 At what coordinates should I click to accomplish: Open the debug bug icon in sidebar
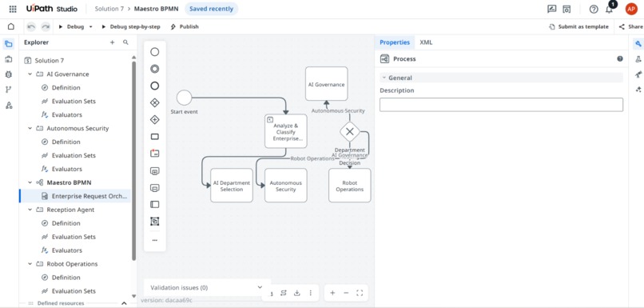point(8,74)
